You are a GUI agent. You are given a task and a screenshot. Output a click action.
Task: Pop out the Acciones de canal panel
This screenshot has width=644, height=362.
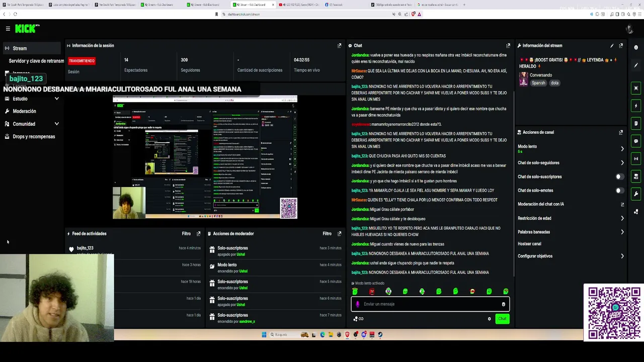[x=621, y=132]
